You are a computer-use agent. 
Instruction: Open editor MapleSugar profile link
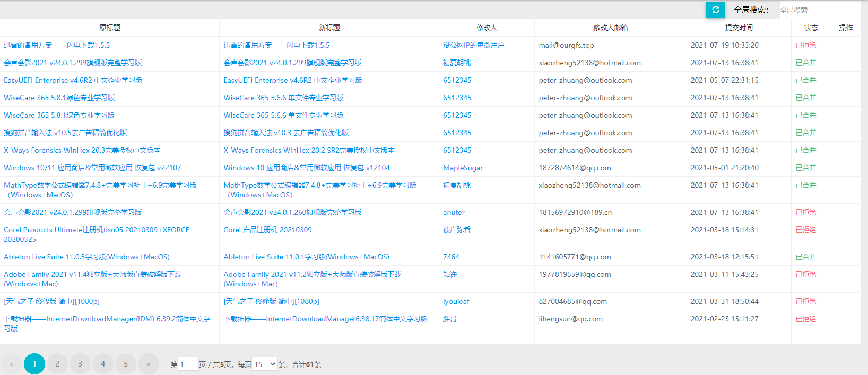[463, 168]
